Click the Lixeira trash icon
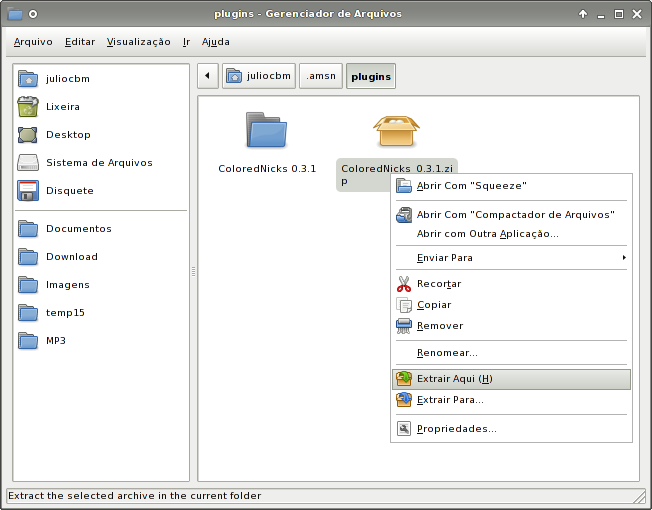652x510 pixels. point(28,106)
